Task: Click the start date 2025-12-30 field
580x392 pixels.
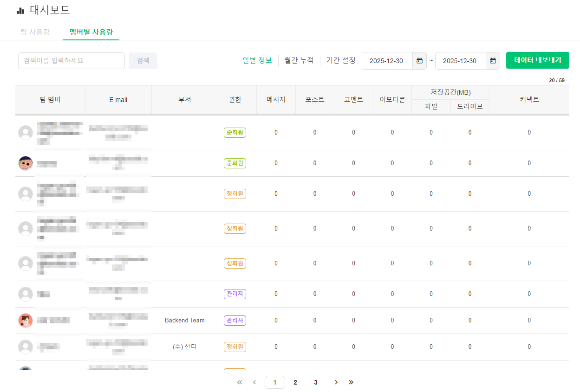Action: (x=387, y=61)
